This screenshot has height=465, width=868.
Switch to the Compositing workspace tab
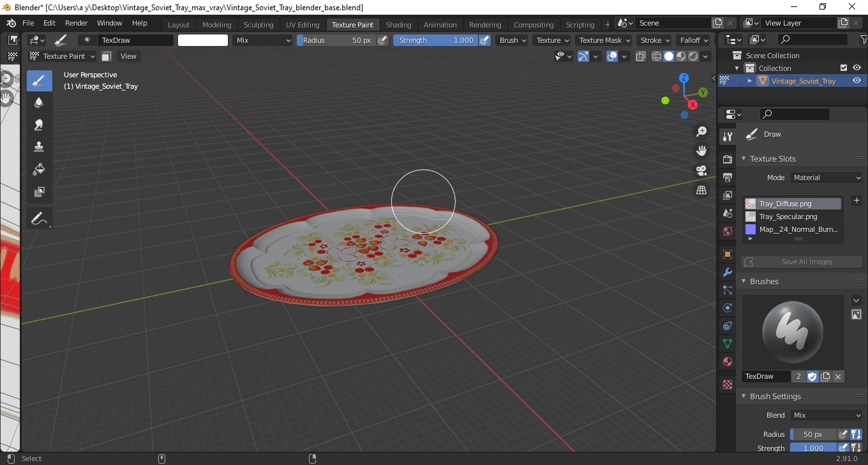(534, 25)
